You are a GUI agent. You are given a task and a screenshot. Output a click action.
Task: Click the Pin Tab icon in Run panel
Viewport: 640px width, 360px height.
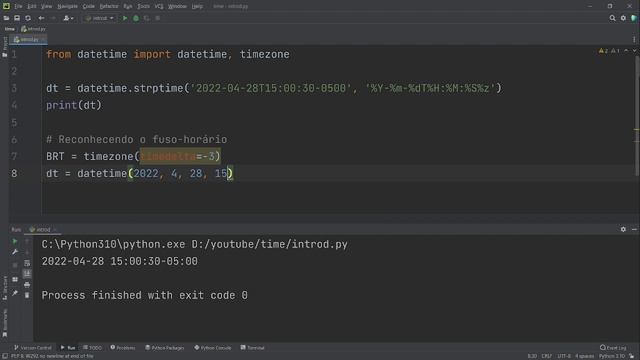click(x=15, y=293)
